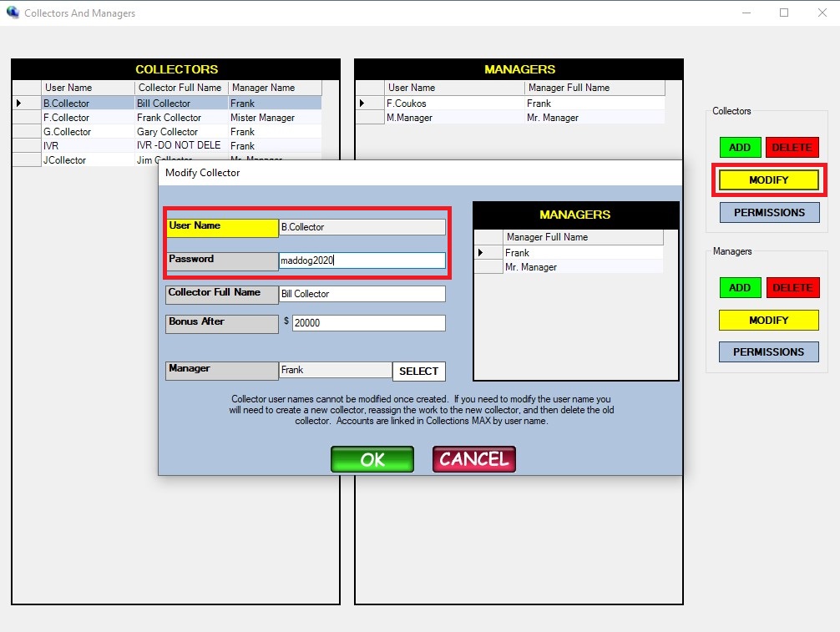
Task: Focus the Bonus After amount field
Action: click(367, 323)
